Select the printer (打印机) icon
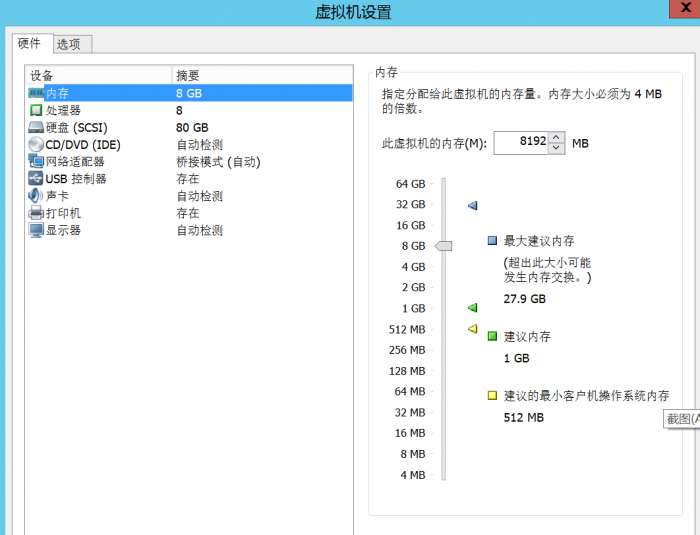Viewport: 700px width, 535px height. [x=36, y=213]
